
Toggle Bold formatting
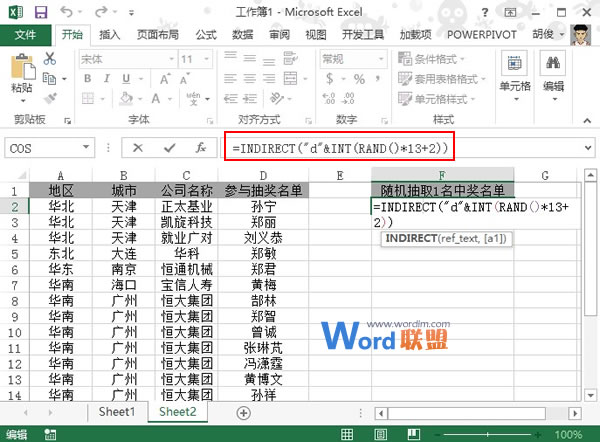(88, 79)
